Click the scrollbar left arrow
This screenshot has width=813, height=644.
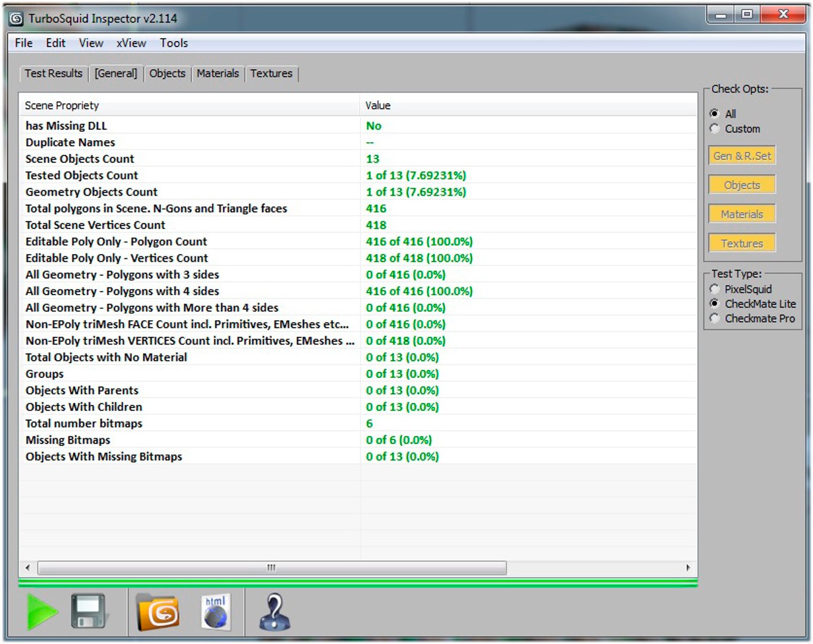(27, 568)
